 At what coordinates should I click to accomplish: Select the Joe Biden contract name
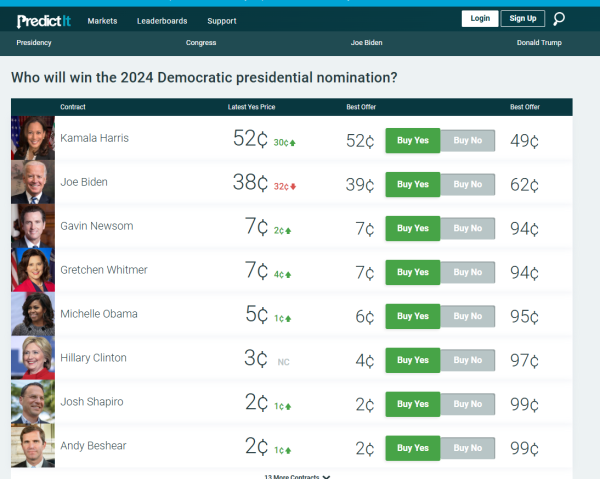[84, 182]
